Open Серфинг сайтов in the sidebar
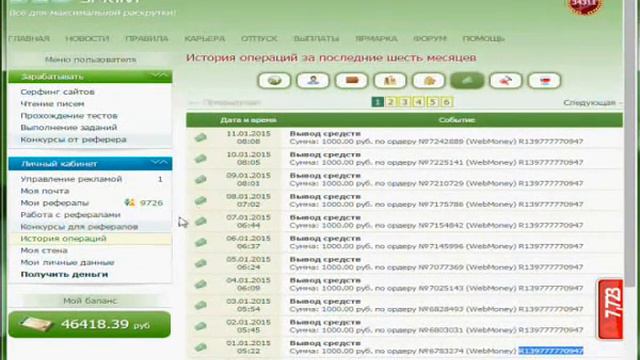 (x=58, y=92)
